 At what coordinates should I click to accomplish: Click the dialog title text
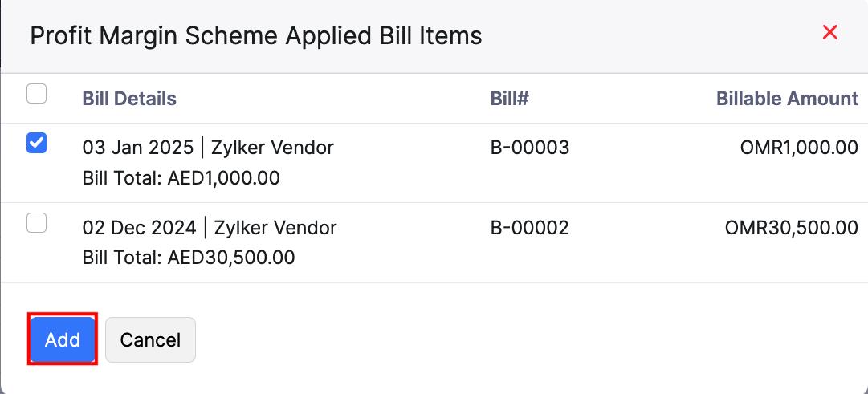click(x=255, y=36)
